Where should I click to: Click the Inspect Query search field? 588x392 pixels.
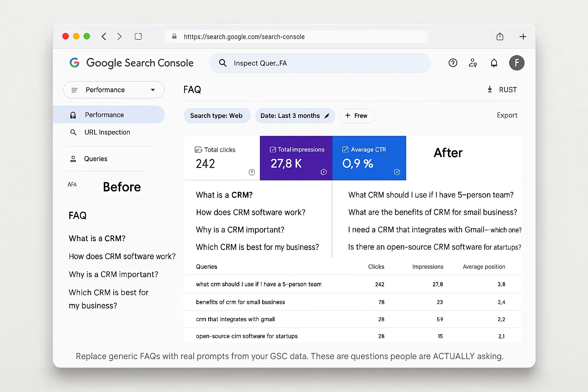[320, 63]
